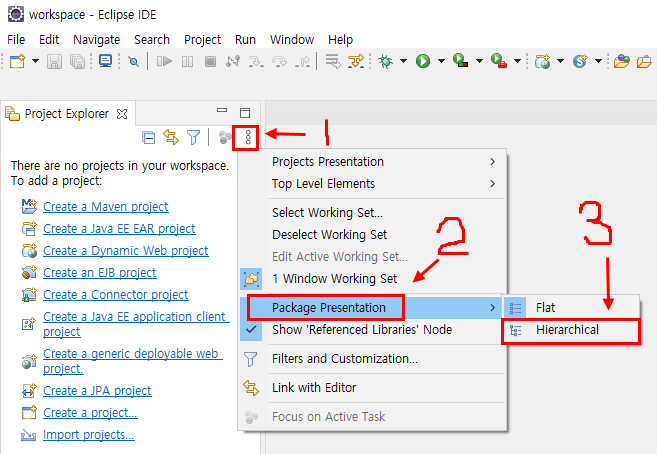Image resolution: width=657 pixels, height=454 pixels.
Task: Open the Coverage dropdown arrow
Action: click(479, 61)
